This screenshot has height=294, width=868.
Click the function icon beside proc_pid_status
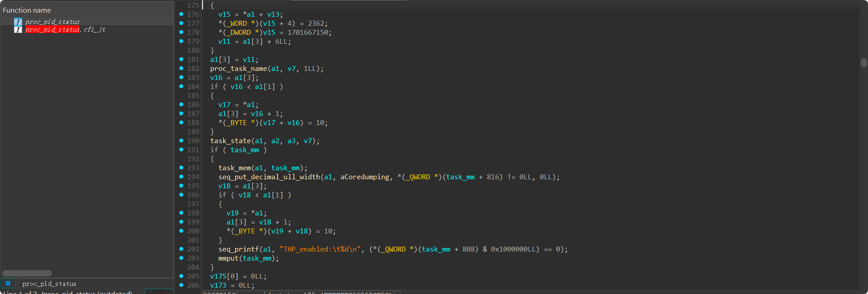(x=18, y=22)
